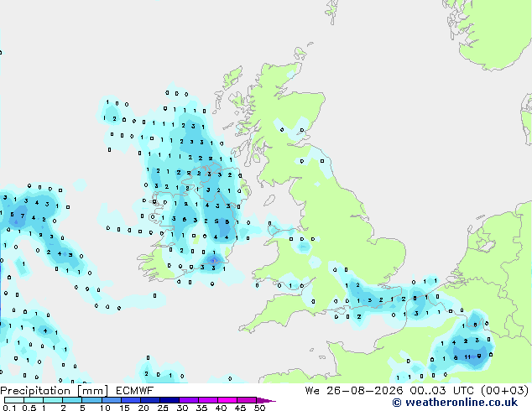Viewport: 532px width, 411px height.
Task: Click the 10 to 15 mm legend swatch
Action: [111, 400]
